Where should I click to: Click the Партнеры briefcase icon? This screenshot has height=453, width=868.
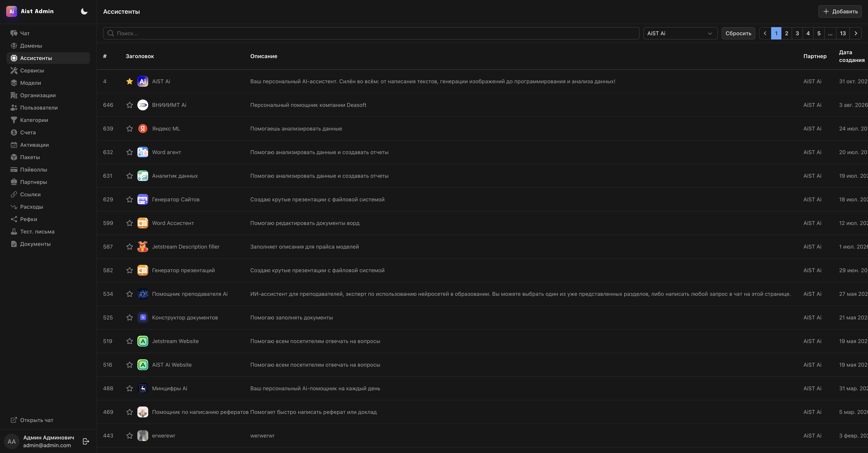[x=14, y=182]
